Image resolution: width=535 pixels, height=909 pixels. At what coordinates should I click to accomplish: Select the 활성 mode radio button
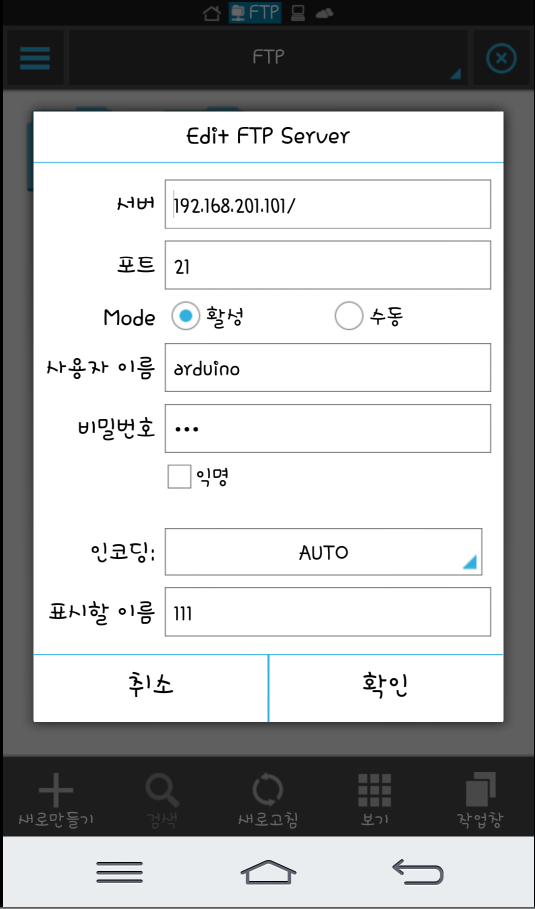185,316
